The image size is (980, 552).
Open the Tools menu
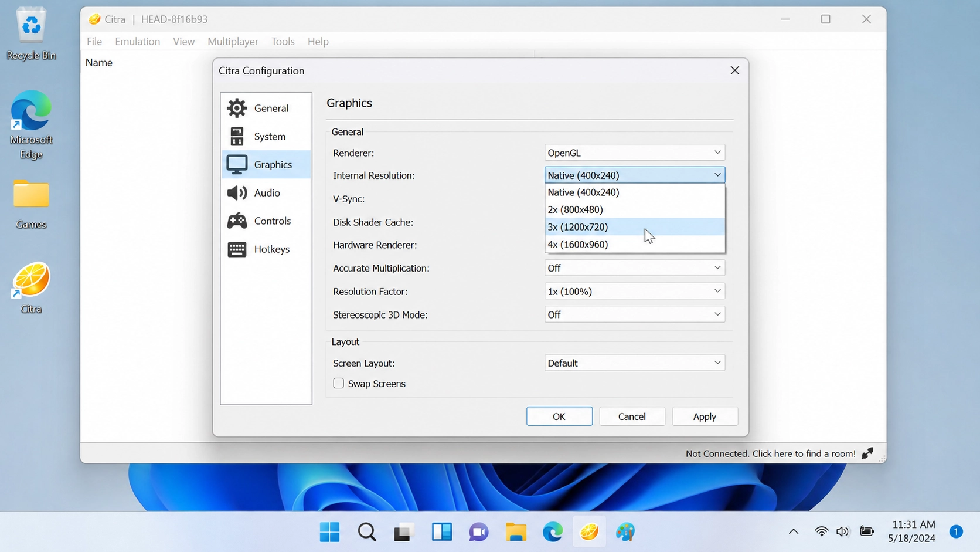click(283, 41)
